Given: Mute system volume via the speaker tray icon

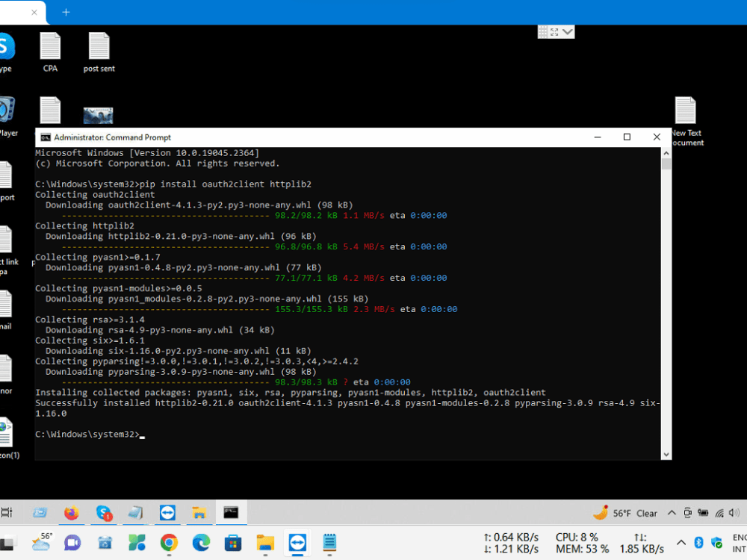Looking at the screenshot, I should tap(735, 513).
